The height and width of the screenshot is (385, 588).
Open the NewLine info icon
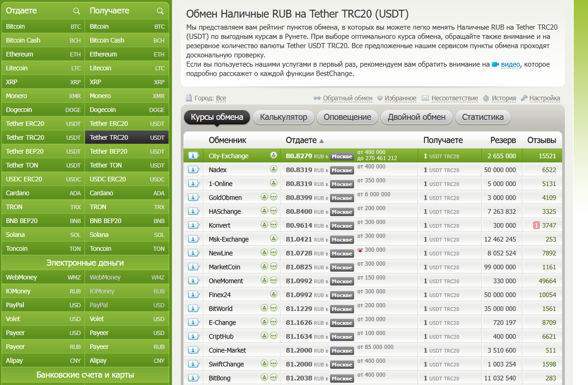[194, 253]
